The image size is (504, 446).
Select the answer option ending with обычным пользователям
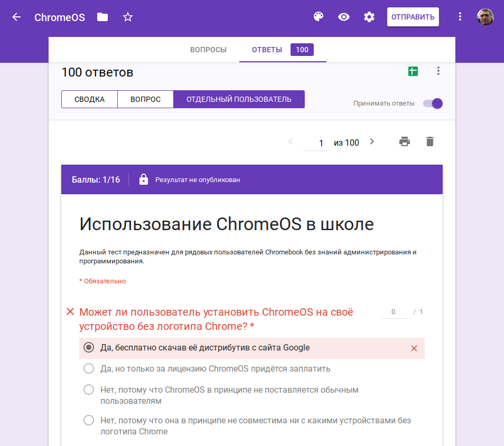tap(89, 390)
